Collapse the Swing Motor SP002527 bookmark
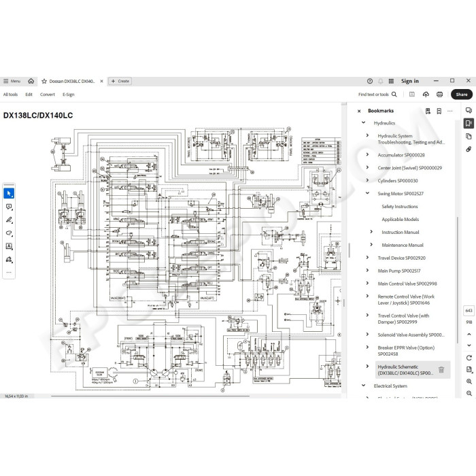 (x=367, y=193)
